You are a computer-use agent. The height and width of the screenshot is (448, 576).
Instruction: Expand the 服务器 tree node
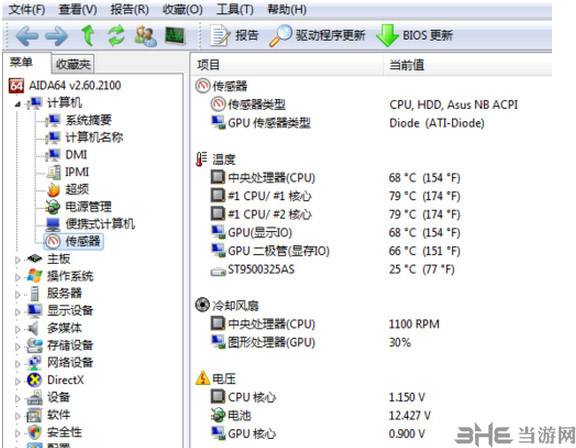point(17,295)
